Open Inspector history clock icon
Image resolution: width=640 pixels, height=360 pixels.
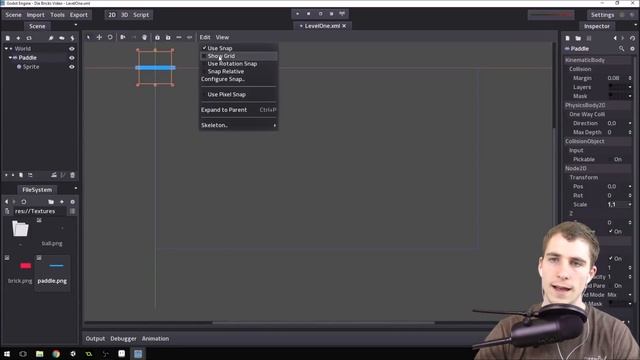coord(632,38)
